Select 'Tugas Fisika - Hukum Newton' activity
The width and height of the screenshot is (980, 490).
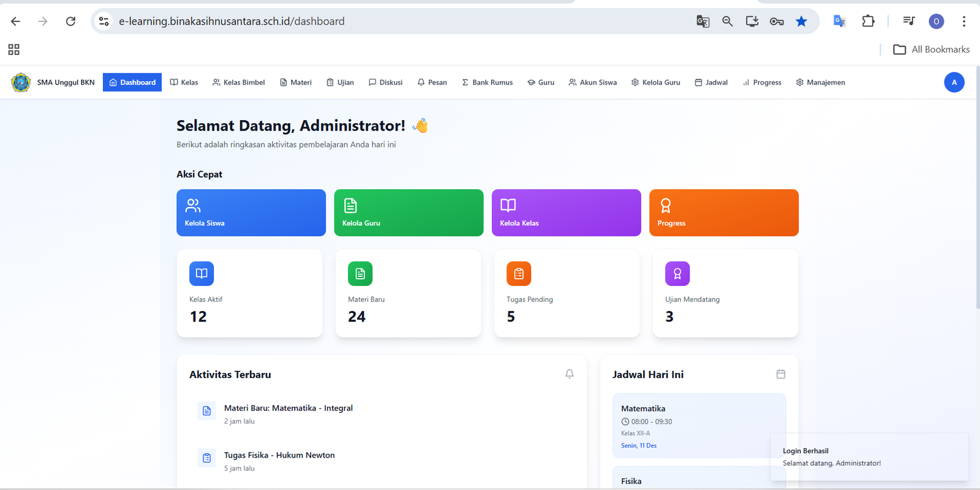279,455
